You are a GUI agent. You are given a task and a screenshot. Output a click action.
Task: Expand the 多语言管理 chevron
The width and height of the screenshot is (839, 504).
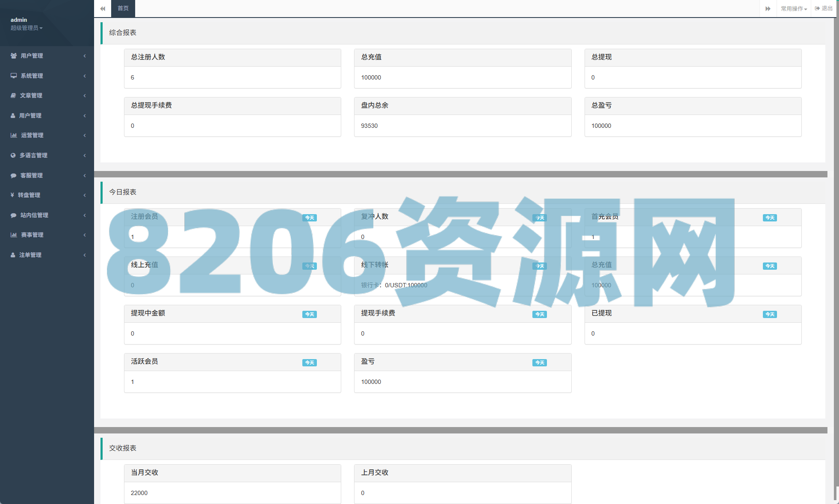pyautogui.click(x=85, y=155)
